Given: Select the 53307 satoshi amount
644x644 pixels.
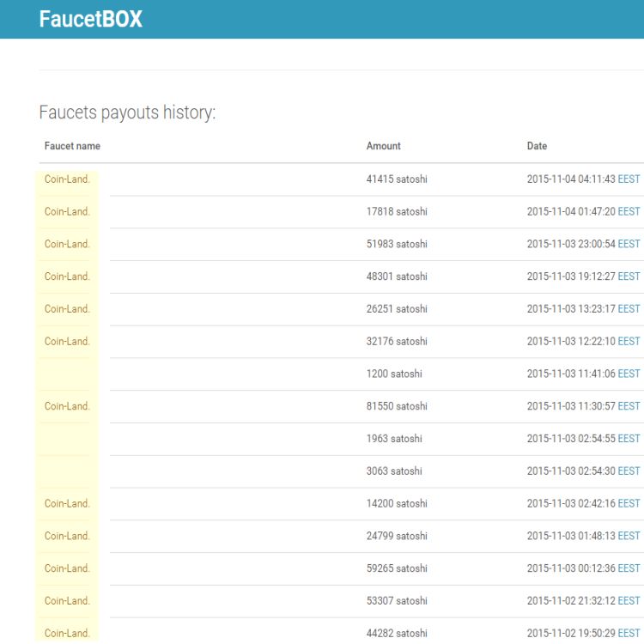Looking at the screenshot, I should pyautogui.click(x=397, y=601).
